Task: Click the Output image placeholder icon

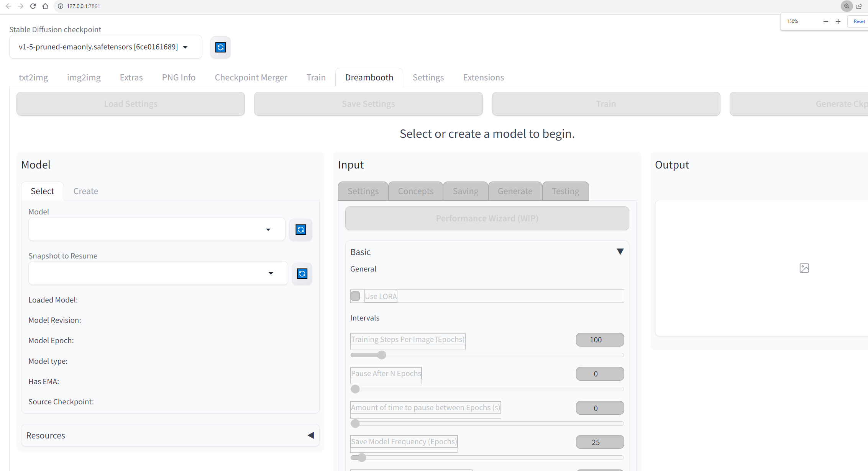Action: tap(804, 268)
